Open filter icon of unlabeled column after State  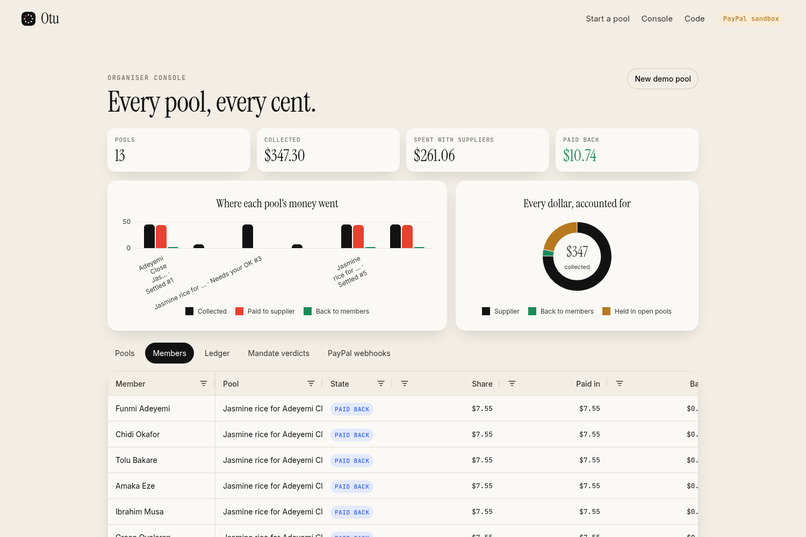[405, 384]
